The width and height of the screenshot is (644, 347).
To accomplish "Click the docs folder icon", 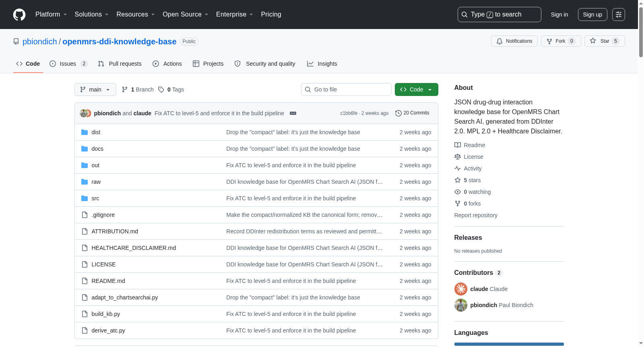I will pyautogui.click(x=85, y=149).
